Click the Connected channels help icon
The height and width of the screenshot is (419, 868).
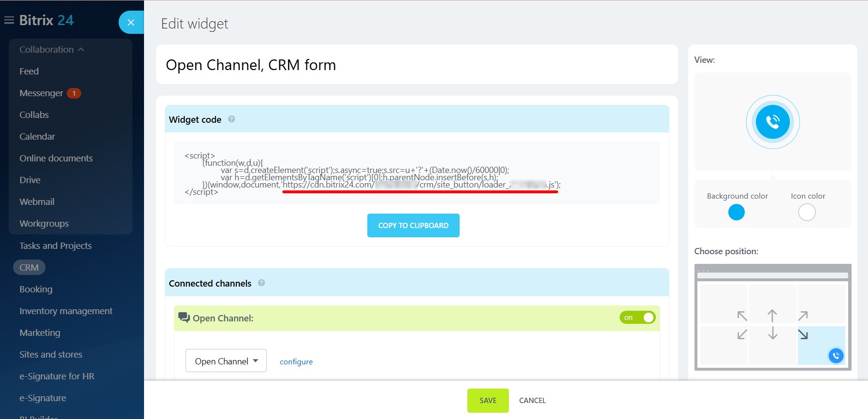tap(261, 283)
